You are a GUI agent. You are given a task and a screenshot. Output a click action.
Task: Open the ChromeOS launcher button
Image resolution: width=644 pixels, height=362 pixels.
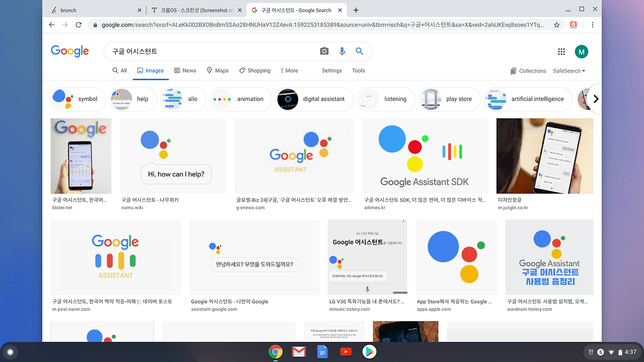10,352
